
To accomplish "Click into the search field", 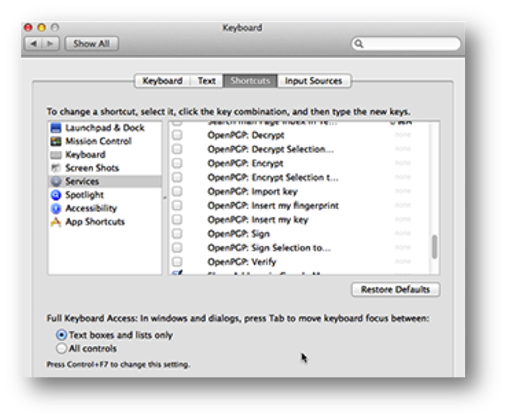I will point(406,44).
